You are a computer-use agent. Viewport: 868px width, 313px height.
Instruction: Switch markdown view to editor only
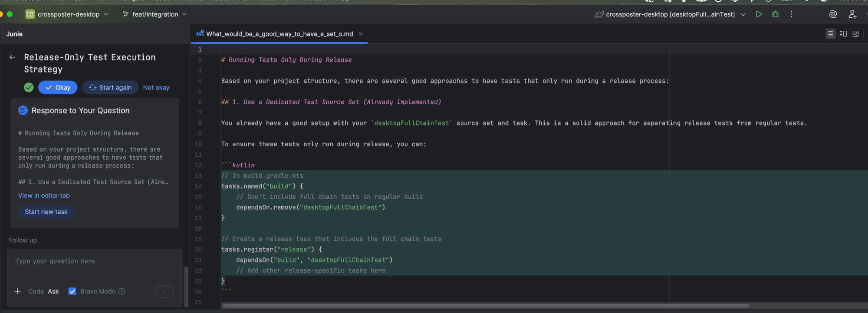(x=831, y=34)
